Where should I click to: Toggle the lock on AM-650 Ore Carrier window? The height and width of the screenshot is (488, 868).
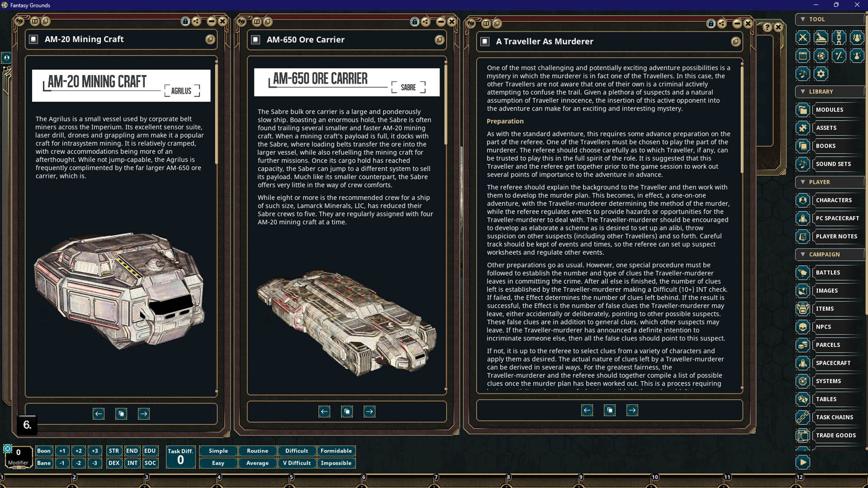pos(414,21)
